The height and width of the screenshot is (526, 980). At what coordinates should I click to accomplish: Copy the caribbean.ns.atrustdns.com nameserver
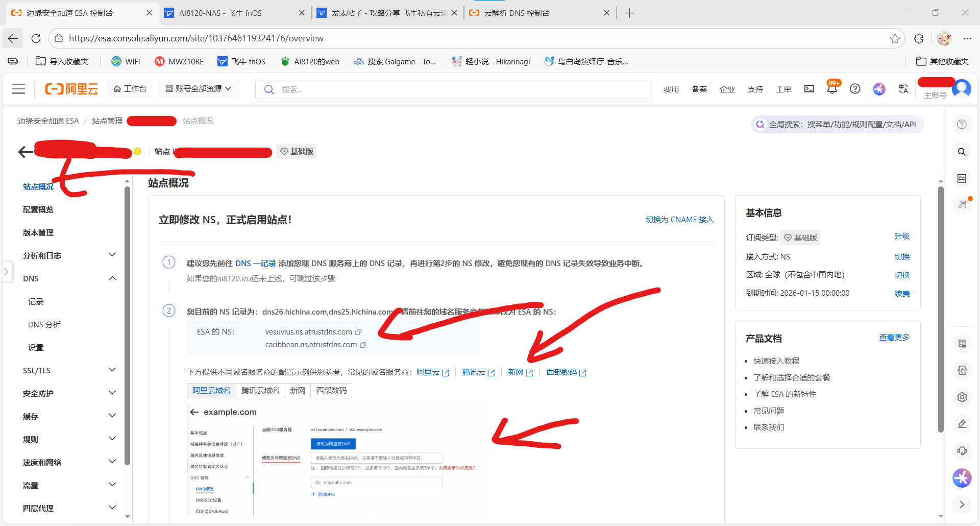[x=363, y=345]
